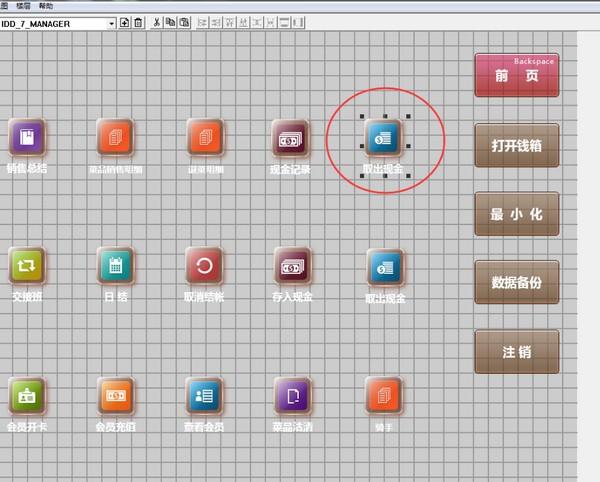This screenshot has width=600, height=482.
Task: Open the 帮助 help menu
Action: coord(45,5)
